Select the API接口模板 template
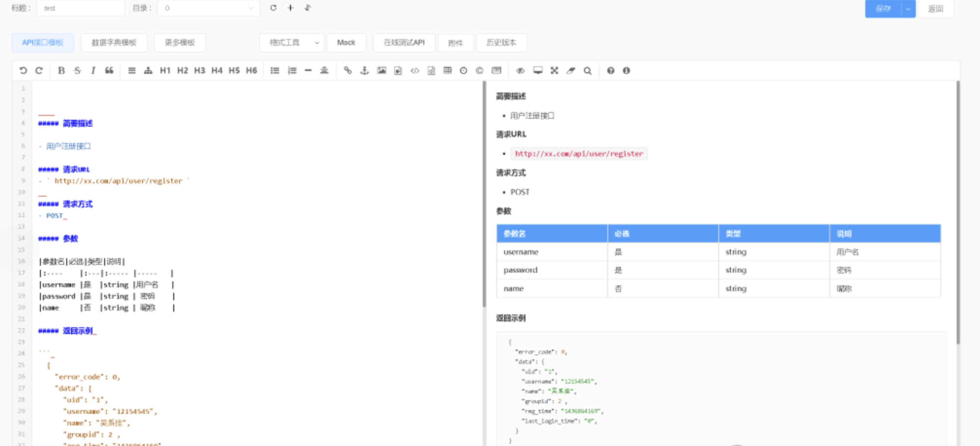This screenshot has width=980, height=446. pos(43,43)
